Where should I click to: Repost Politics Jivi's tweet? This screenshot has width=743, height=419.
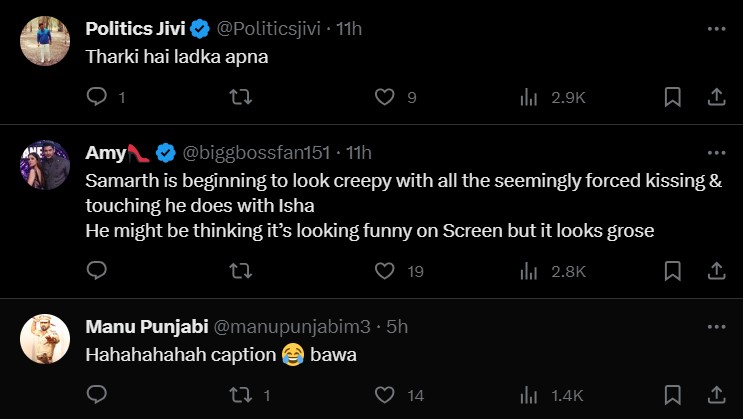click(x=241, y=97)
